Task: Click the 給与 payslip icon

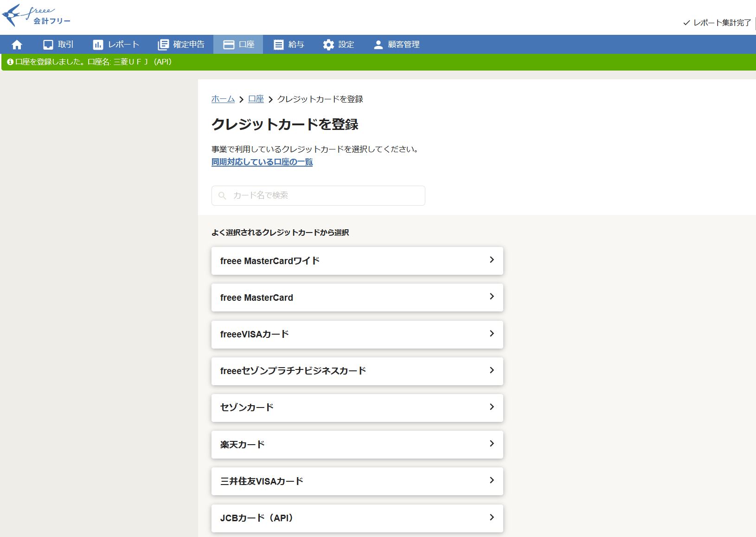Action: [x=278, y=45]
